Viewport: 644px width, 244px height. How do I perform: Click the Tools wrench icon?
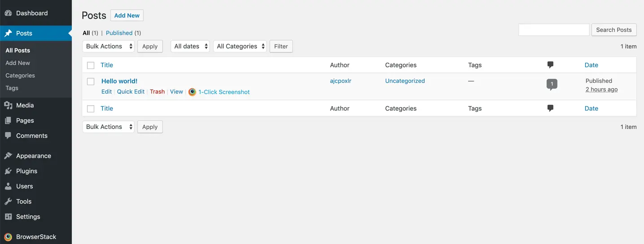(x=8, y=201)
